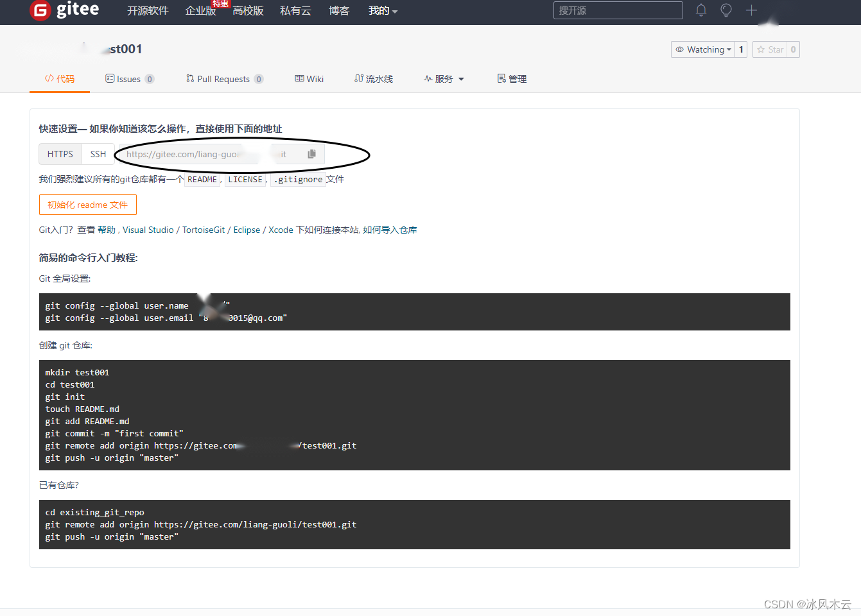861x616 pixels.
Task: Select the HTTPS protocol button
Action: pyautogui.click(x=60, y=154)
